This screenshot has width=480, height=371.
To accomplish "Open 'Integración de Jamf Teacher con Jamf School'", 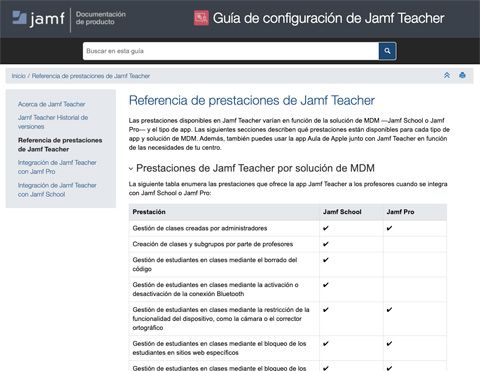I will [57, 190].
